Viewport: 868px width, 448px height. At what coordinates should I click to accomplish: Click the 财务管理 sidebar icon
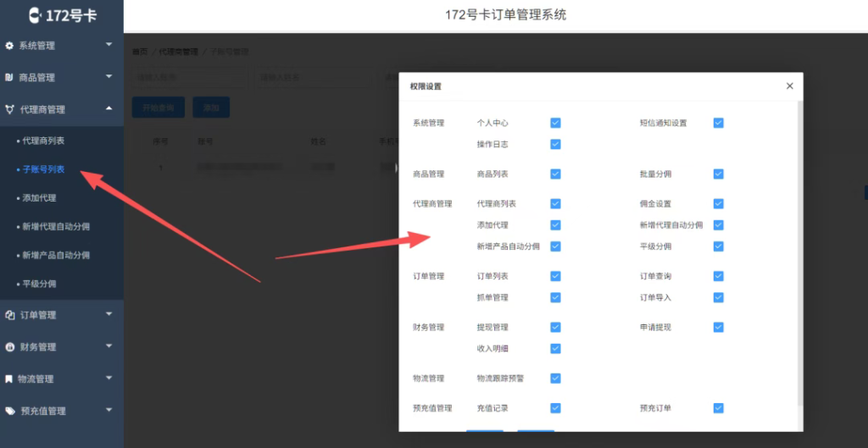pyautogui.click(x=9, y=346)
